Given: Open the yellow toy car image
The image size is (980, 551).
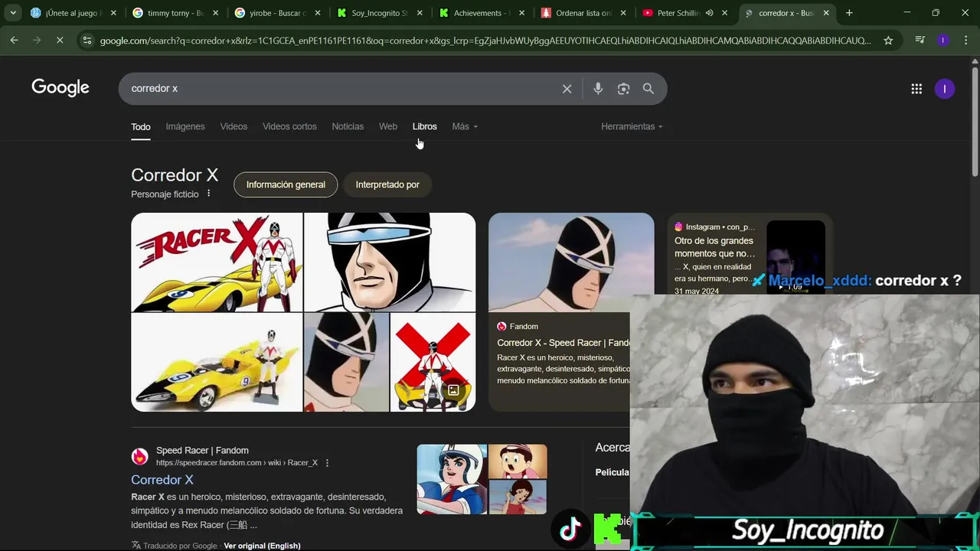Looking at the screenshot, I should point(217,363).
